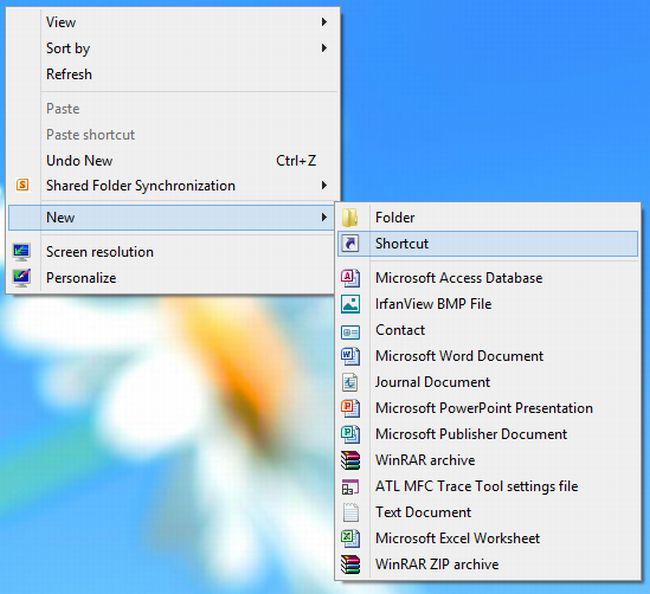Expand the Shared Folder Synchronization submenu arrow
The image size is (650, 594).
click(324, 185)
